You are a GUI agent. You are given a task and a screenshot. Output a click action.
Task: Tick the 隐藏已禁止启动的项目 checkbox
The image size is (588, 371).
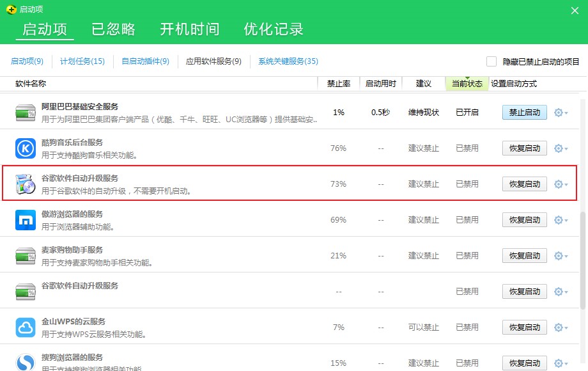tap(491, 61)
